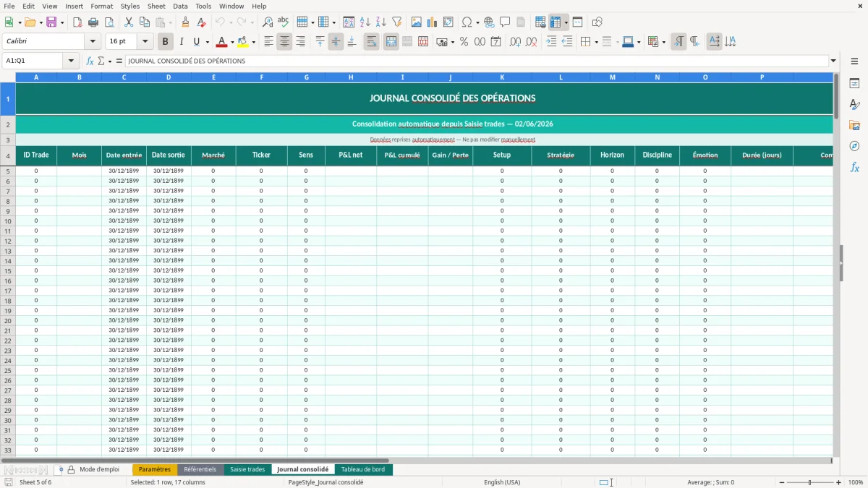Click Format as Percent icon

pos(464,42)
